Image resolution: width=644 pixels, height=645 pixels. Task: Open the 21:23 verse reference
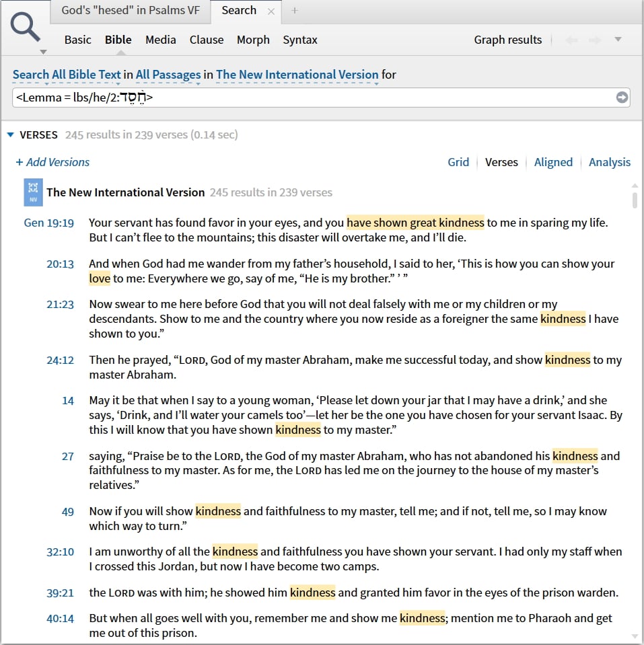(60, 305)
